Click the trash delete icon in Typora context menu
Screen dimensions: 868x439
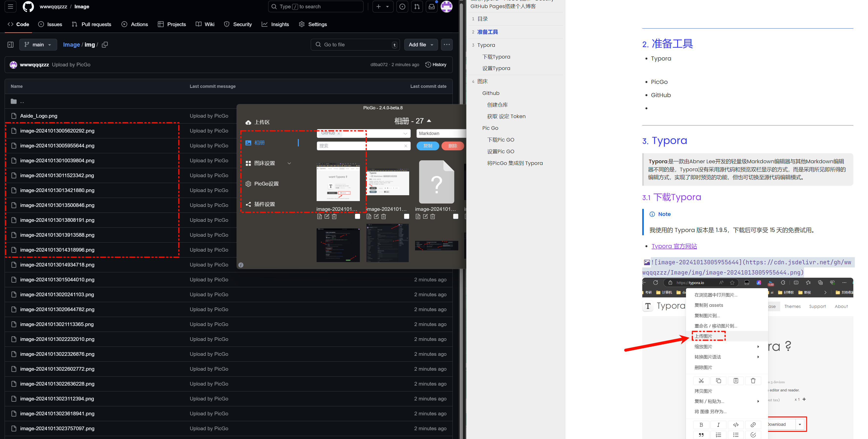click(x=753, y=380)
